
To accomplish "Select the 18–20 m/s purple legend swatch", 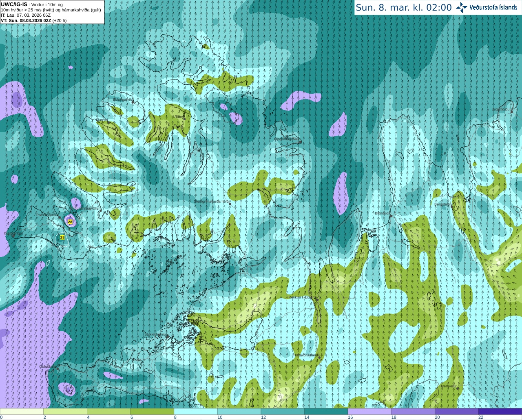I will click(x=413, y=411).
